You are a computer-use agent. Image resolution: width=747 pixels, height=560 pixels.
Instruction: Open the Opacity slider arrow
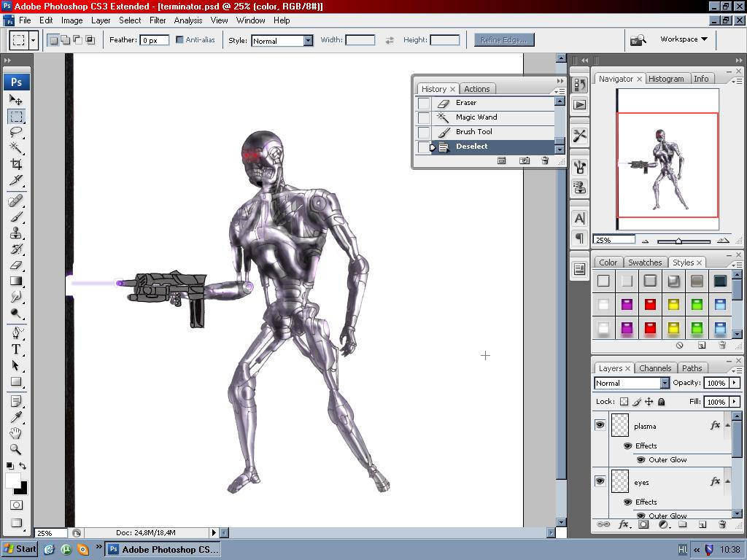pos(735,383)
